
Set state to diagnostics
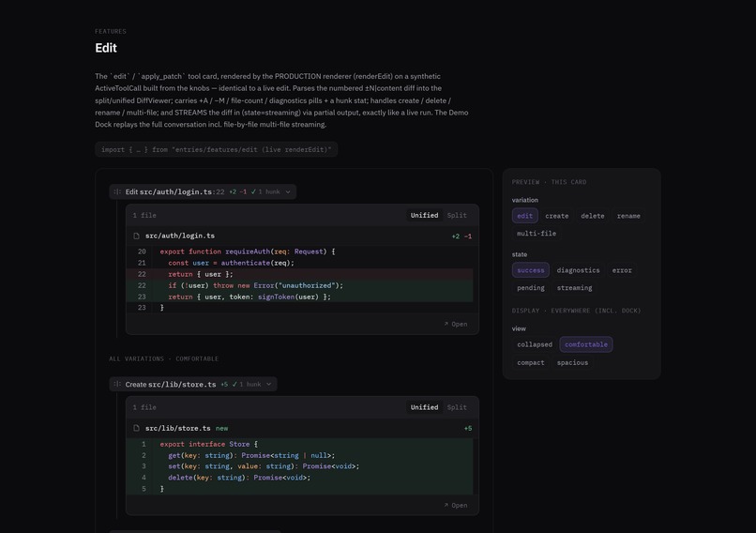pyautogui.click(x=578, y=270)
